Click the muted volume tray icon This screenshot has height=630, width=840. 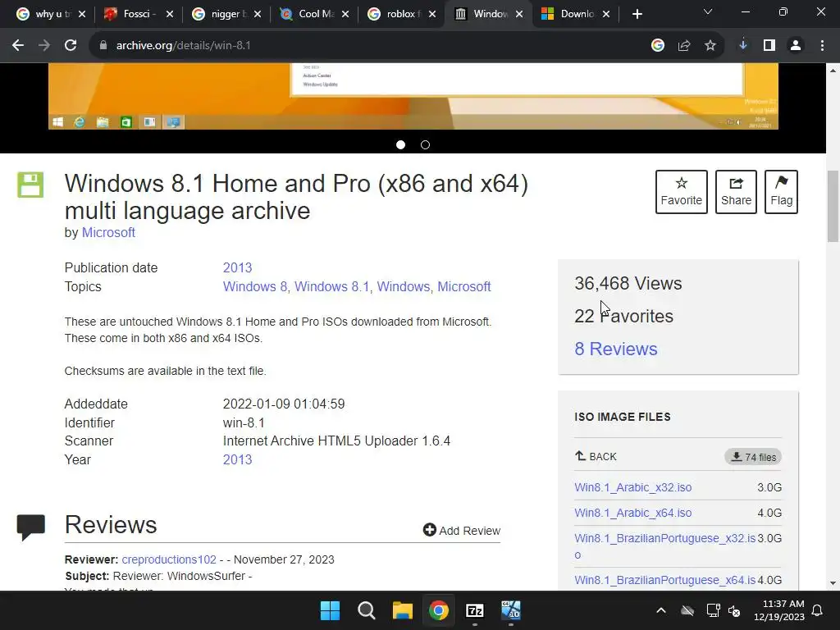pos(734,610)
